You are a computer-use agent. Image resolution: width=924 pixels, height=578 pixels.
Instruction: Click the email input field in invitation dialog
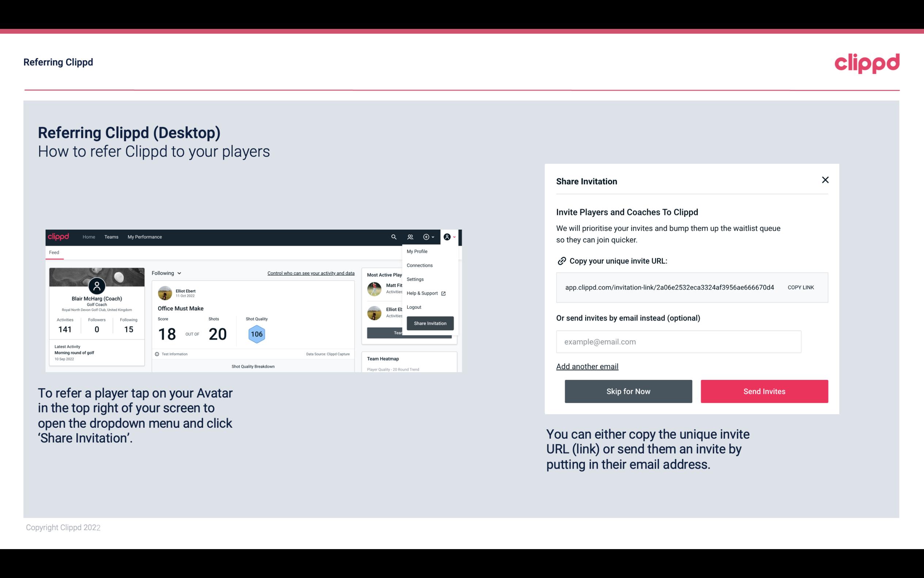678,341
